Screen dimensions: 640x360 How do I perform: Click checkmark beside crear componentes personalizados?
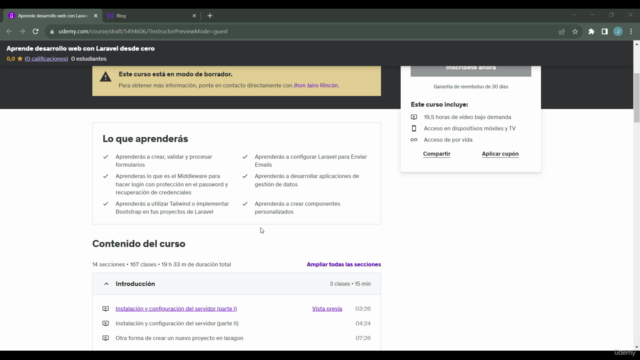[245, 204]
